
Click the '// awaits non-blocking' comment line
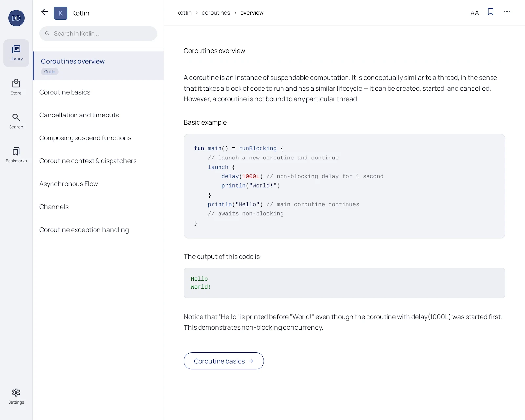point(245,214)
